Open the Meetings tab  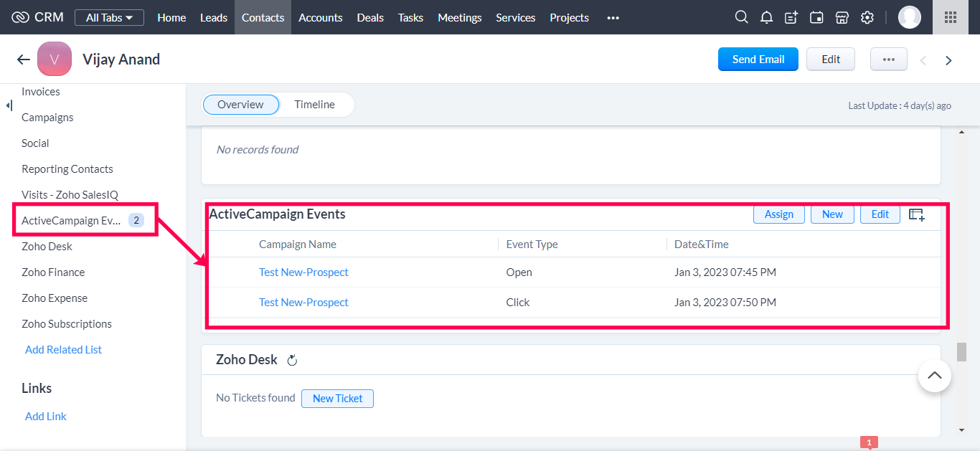pos(460,17)
